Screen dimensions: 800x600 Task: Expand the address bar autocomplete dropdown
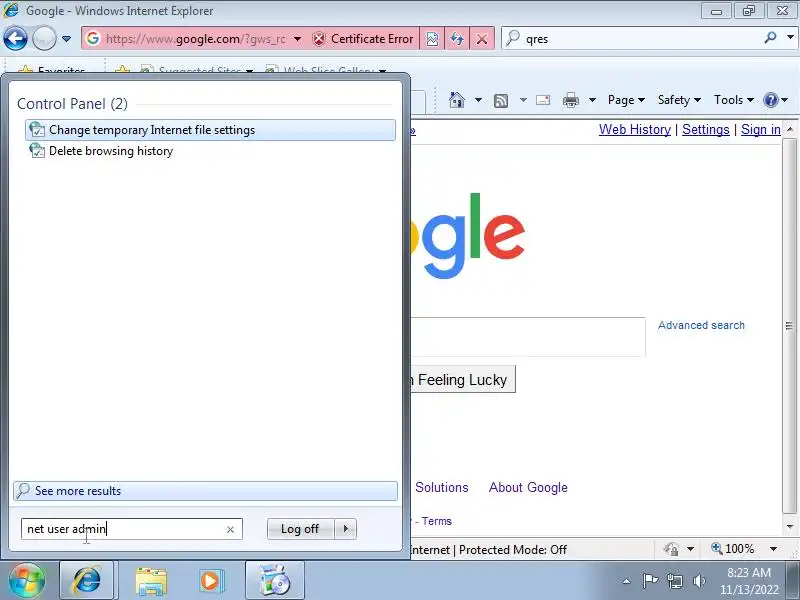point(297,39)
